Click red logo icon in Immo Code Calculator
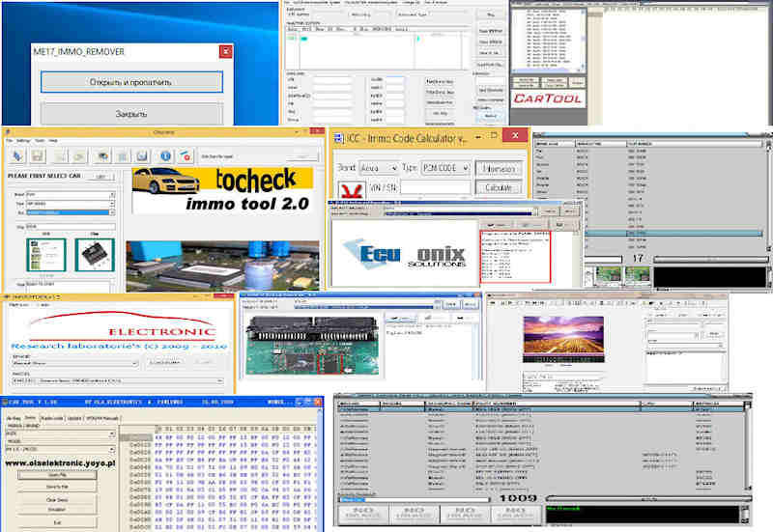This screenshot has width=773, height=532. [352, 190]
